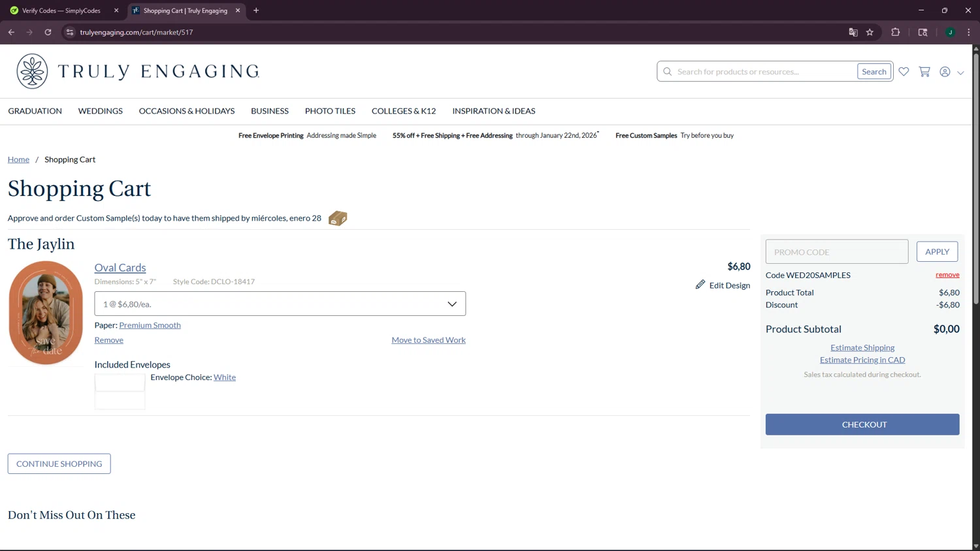Image resolution: width=980 pixels, height=551 pixels.
Task: Click the Edit Design pencil icon
Action: [700, 285]
